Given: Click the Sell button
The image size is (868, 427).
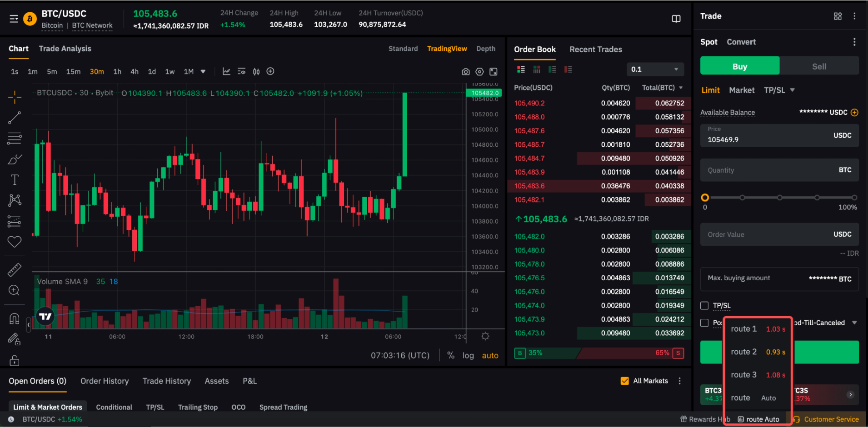Looking at the screenshot, I should 819,66.
